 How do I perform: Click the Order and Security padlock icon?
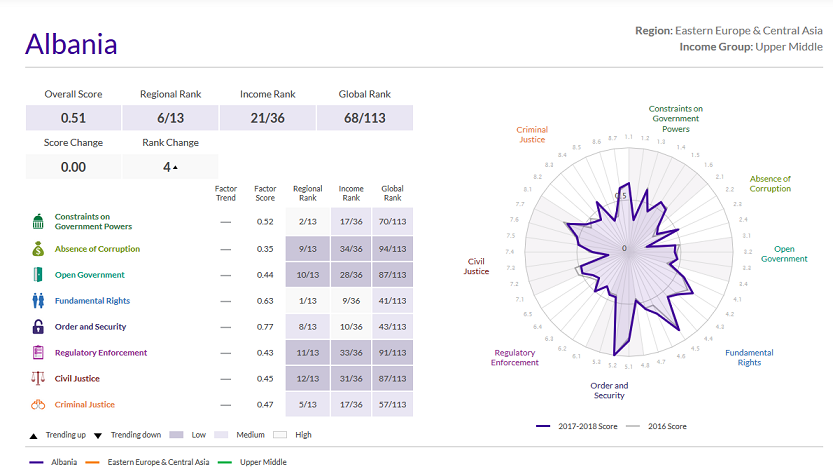(x=38, y=327)
